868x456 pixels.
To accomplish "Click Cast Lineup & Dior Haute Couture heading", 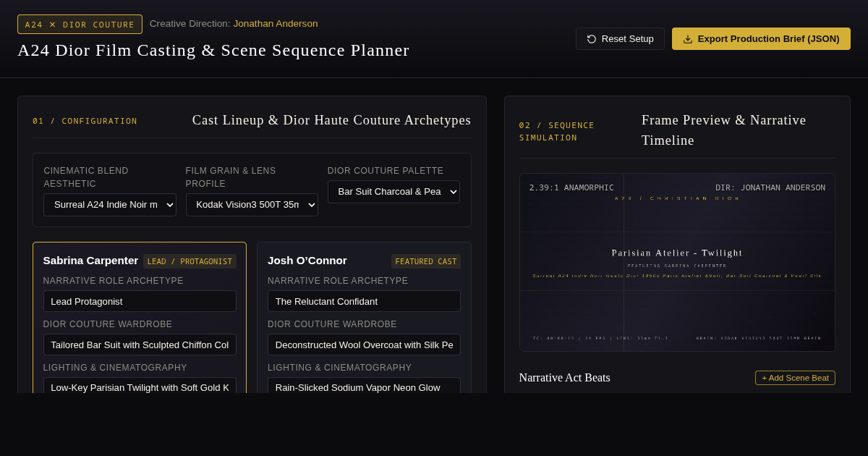I will [x=331, y=120].
